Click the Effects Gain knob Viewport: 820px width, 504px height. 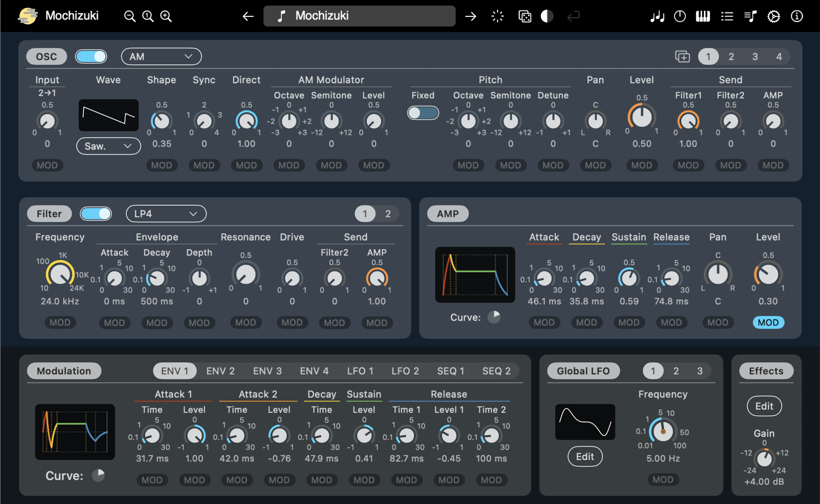(764, 458)
